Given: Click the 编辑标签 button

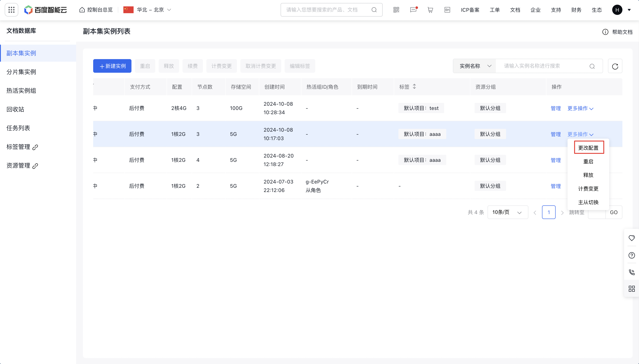Looking at the screenshot, I should [300, 66].
